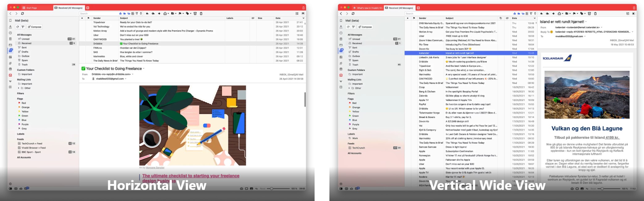Image resolution: width=644 pixels, height=201 pixels.
Task: Click Reset zoom in Vertical Wide View status bar
Action: click(x=593, y=189)
